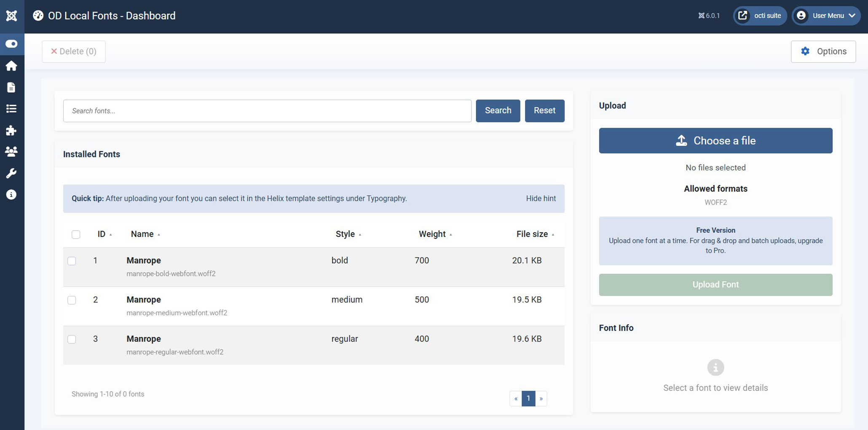Open the Menus list icon in sidebar
This screenshot has width=868, height=430.
pyautogui.click(x=11, y=109)
